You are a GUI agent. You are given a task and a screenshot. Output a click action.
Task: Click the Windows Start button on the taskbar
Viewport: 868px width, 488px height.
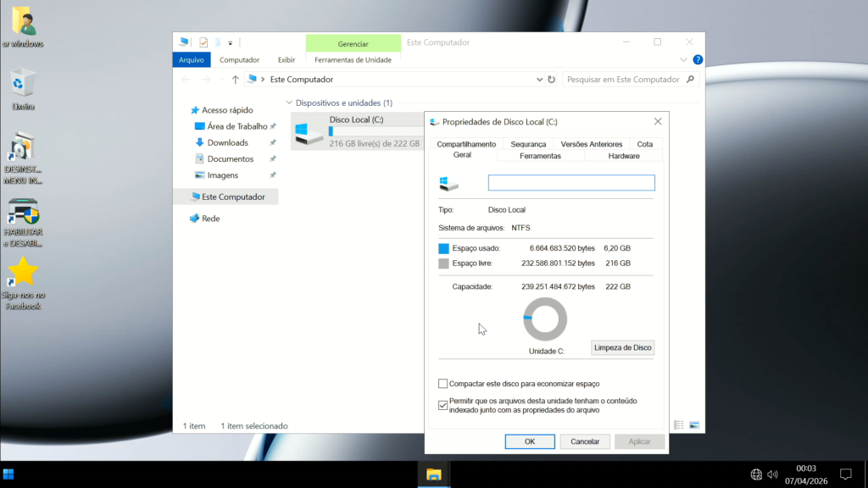point(8,474)
